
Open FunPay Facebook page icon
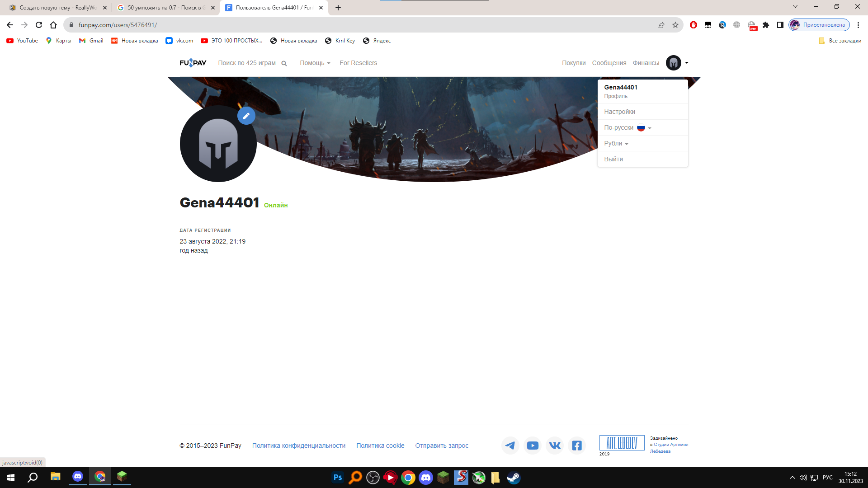coord(577,446)
